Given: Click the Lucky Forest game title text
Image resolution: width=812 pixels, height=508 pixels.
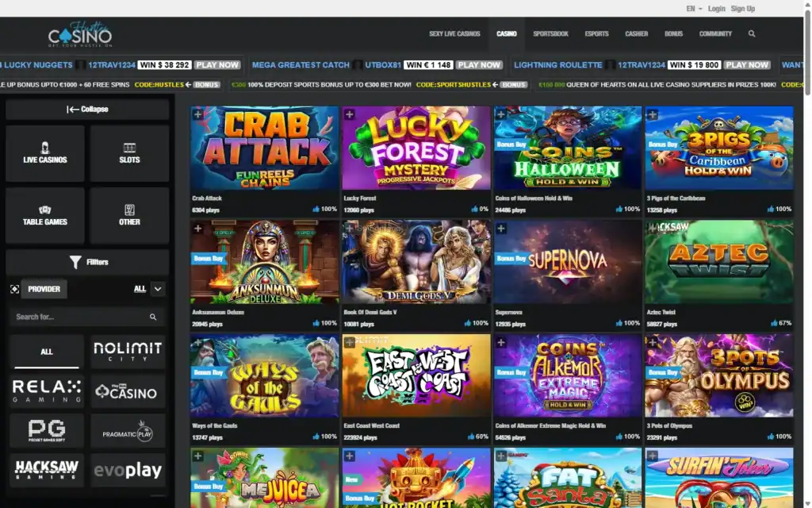Looking at the screenshot, I should [360, 198].
